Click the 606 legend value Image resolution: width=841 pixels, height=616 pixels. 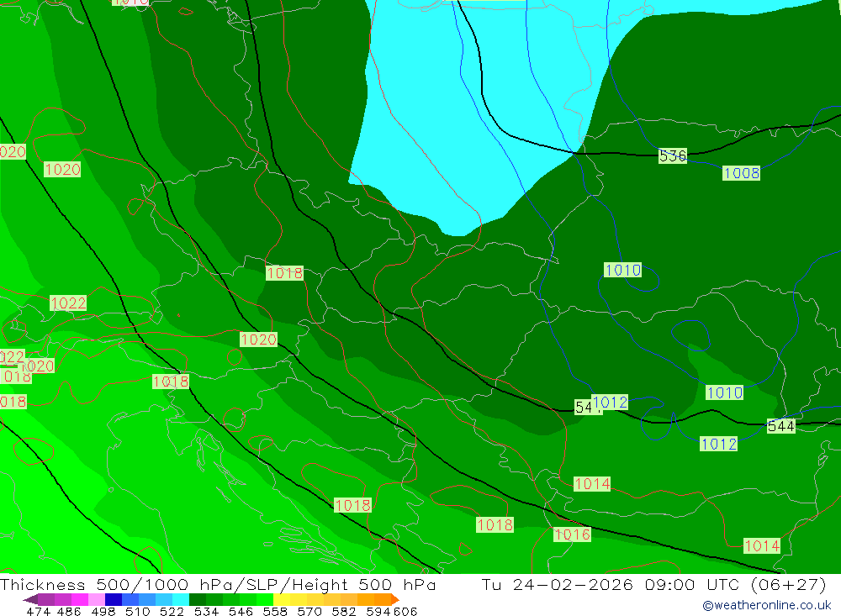(405, 611)
